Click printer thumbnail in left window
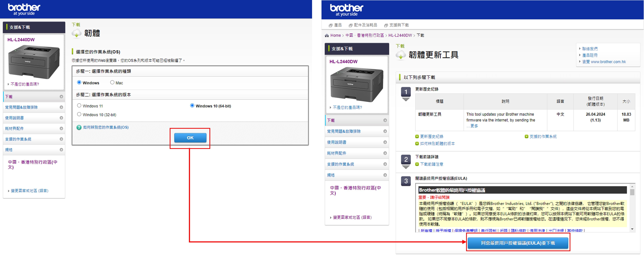The height and width of the screenshot is (260, 644). click(x=34, y=62)
